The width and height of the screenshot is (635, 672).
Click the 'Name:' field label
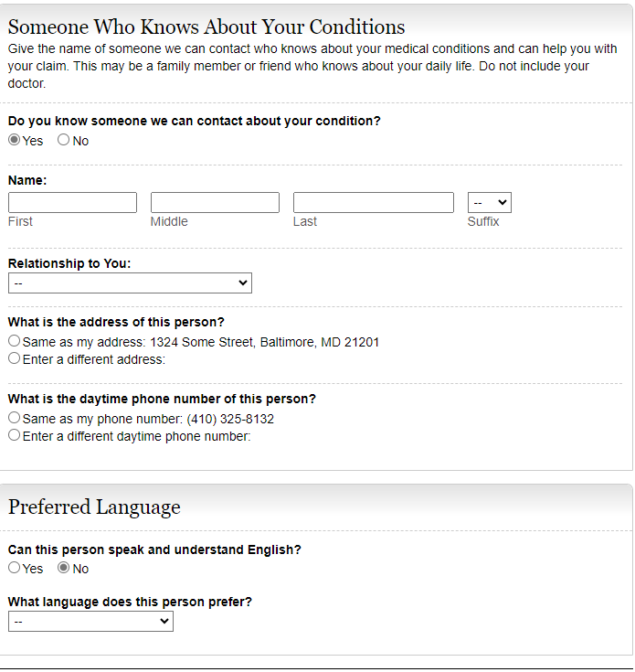pyautogui.click(x=27, y=180)
